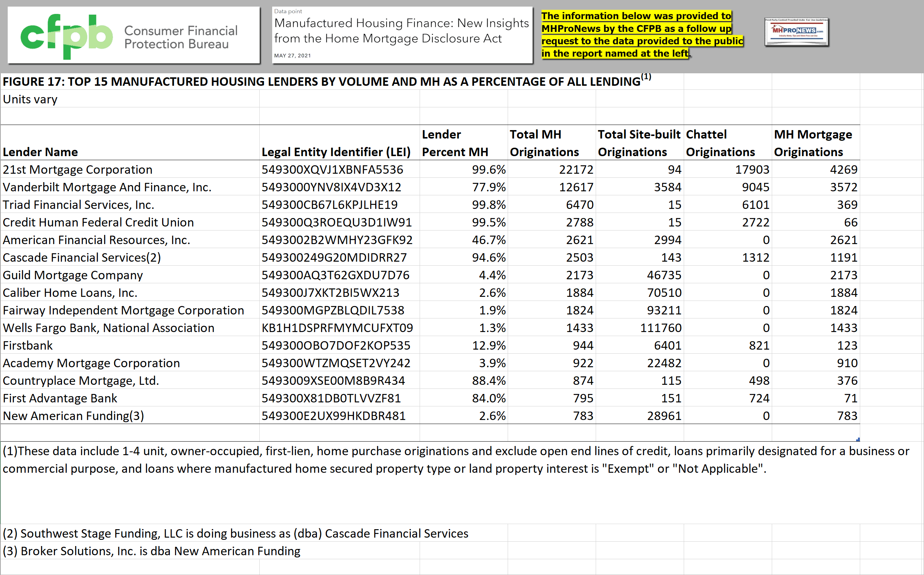Click the Units vary cell

(x=30, y=99)
